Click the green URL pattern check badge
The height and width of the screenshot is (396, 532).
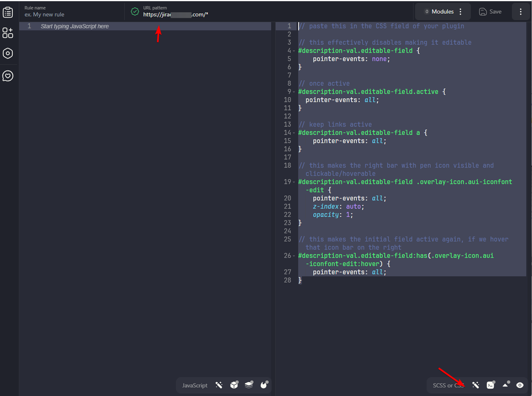tap(135, 12)
